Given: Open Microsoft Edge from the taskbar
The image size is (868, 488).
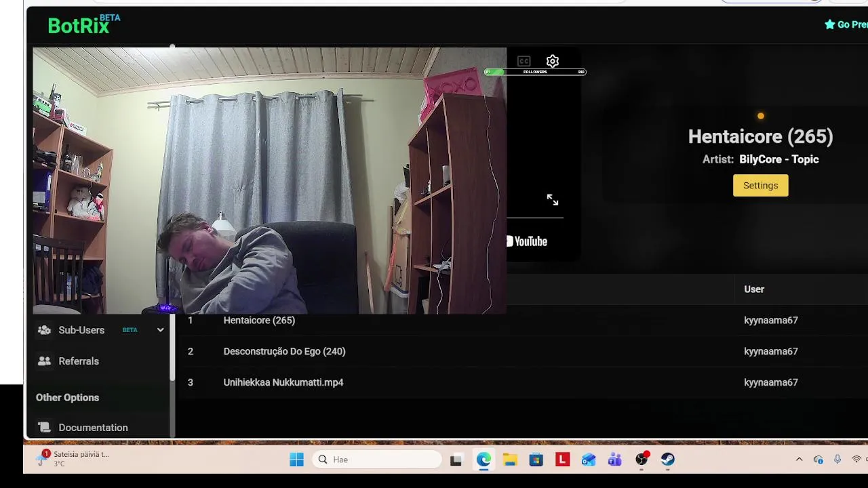Looking at the screenshot, I should (484, 460).
